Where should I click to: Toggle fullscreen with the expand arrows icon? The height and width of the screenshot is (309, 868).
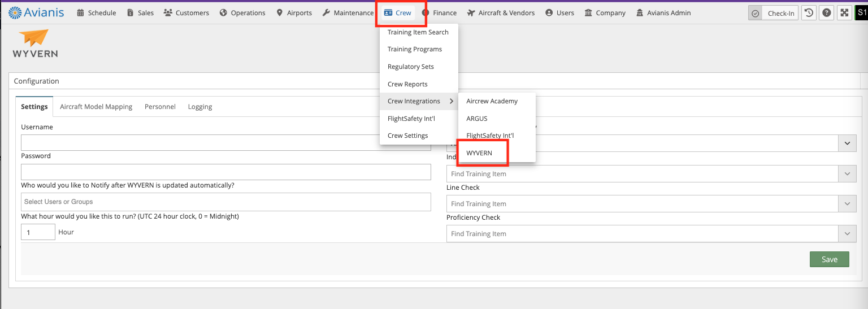pyautogui.click(x=844, y=13)
